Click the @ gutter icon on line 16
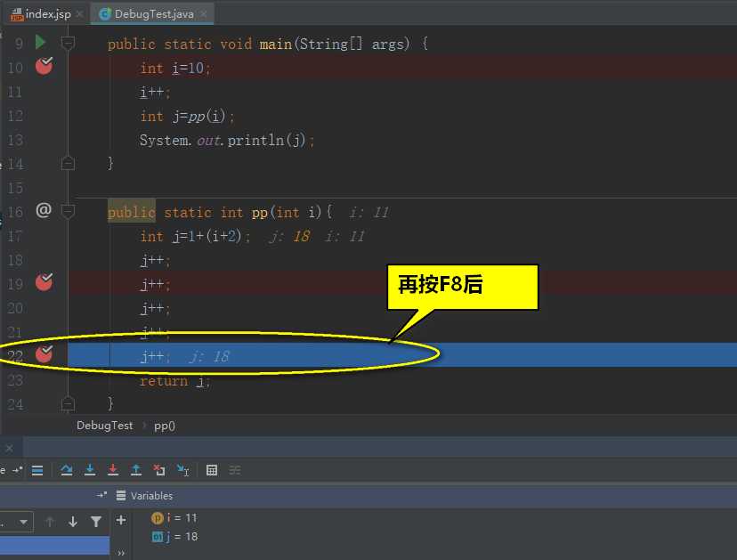Image resolution: width=737 pixels, height=560 pixels. (x=44, y=210)
